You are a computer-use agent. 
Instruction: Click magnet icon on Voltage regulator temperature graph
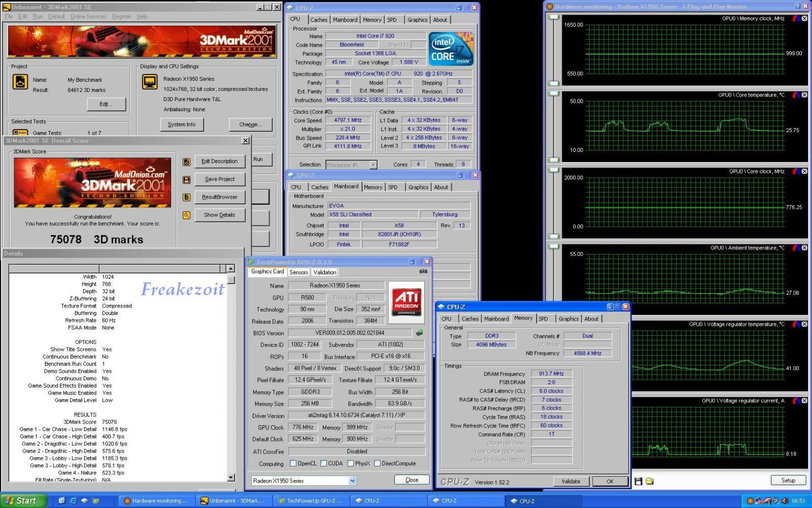tap(796, 324)
